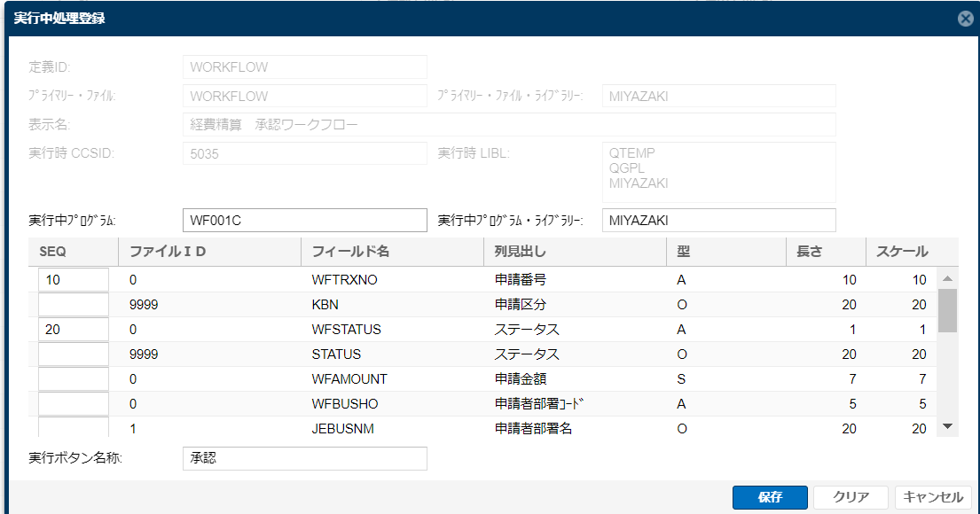980x514 pixels.
Task: Close the 実行中処理登録 dialog with X icon
Action: tap(965, 19)
